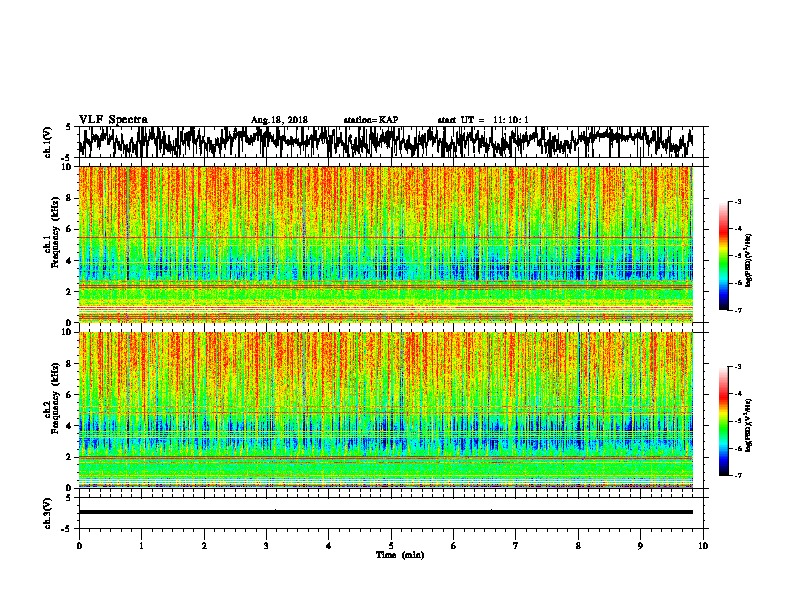Screen dimensions: 792x612
Task: Click the "start UT = 11:10:1" label
Action: pos(483,120)
